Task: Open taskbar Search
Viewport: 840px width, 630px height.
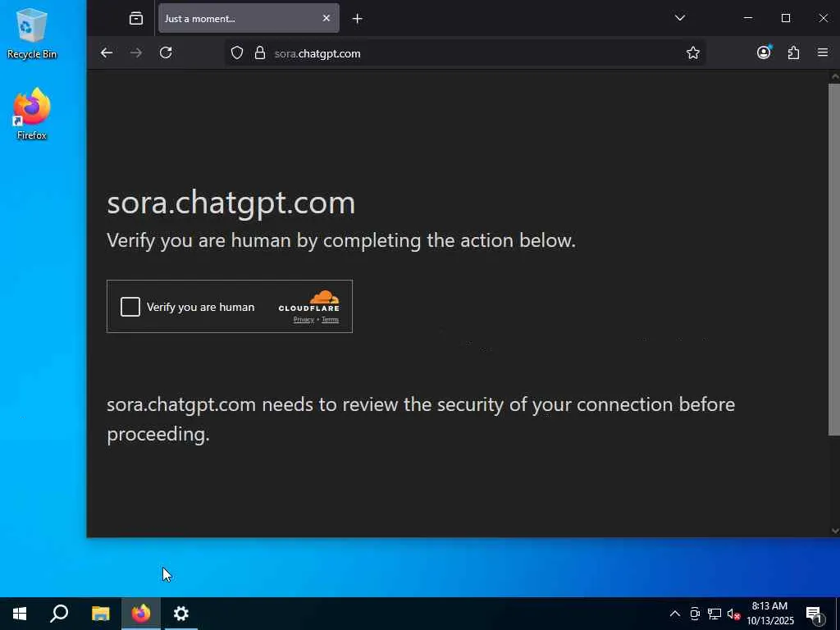Action: (59, 614)
